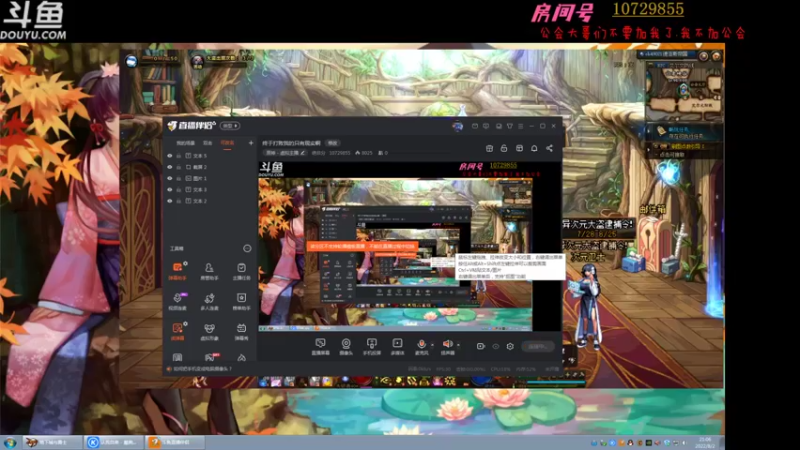800x450 pixels.
Task: Add a 直播屏幕 screen capture source
Action: point(320,346)
